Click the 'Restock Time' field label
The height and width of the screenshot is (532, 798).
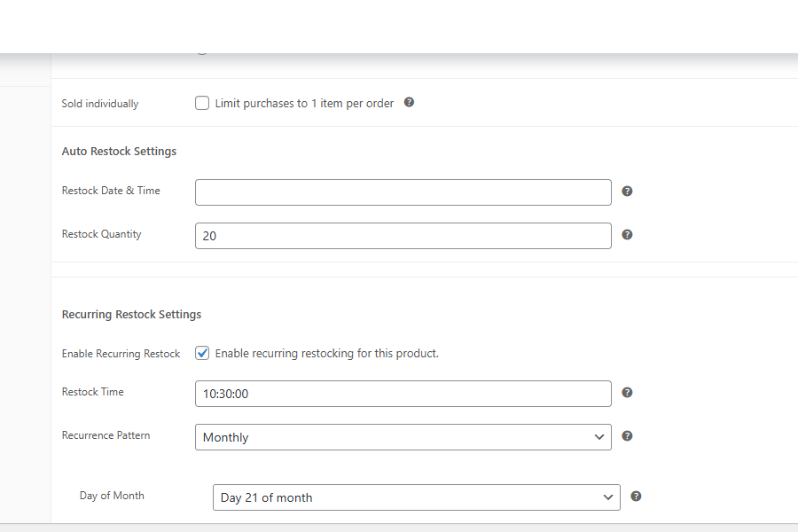[x=92, y=392]
